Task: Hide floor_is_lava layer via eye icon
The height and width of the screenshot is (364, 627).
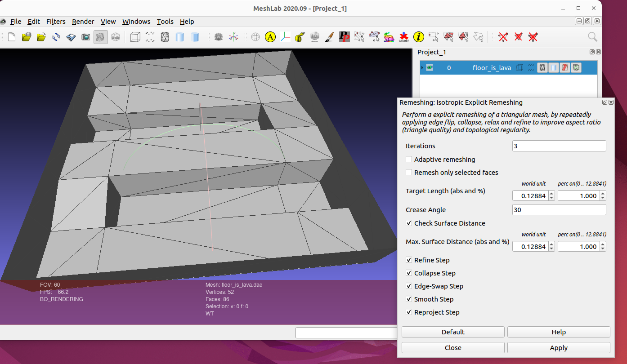Action: (x=430, y=67)
